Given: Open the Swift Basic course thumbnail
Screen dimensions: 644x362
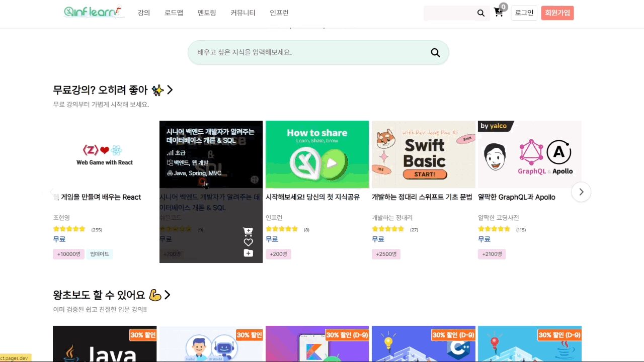Looking at the screenshot, I should pyautogui.click(x=423, y=154).
